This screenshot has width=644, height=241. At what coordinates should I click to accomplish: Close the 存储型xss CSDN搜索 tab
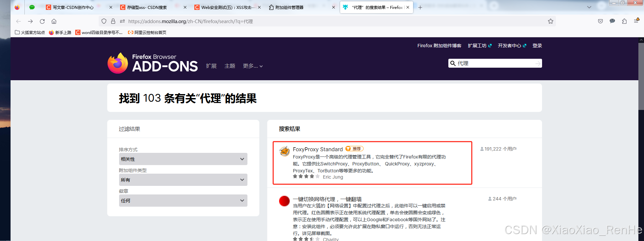point(185,7)
